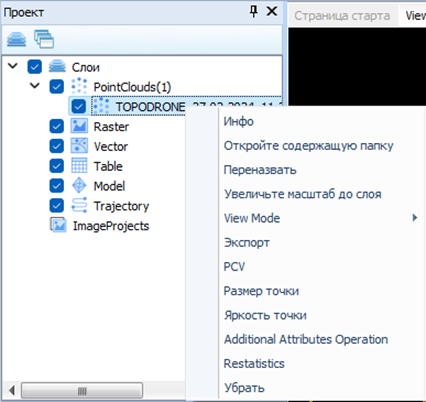
Task: Click the Vector layer icon
Action: click(79, 146)
